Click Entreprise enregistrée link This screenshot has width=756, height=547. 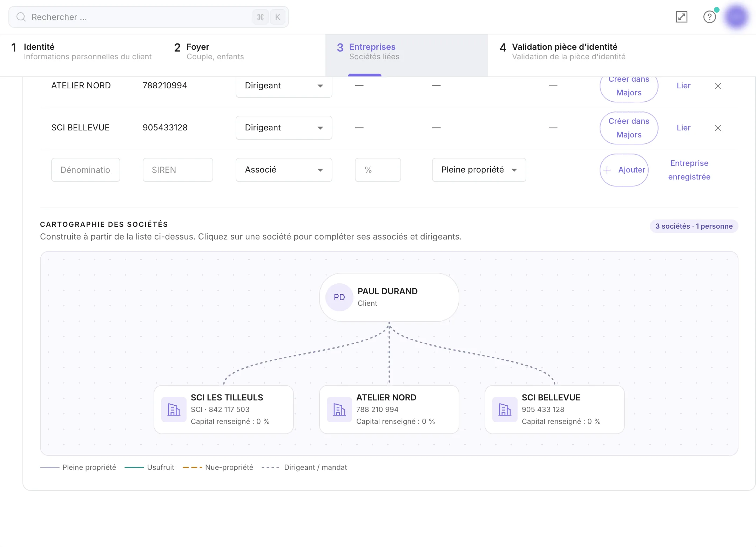(689, 170)
